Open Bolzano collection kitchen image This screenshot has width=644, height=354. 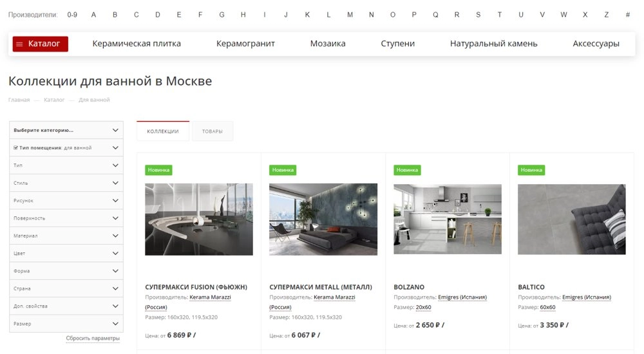pyautogui.click(x=448, y=219)
